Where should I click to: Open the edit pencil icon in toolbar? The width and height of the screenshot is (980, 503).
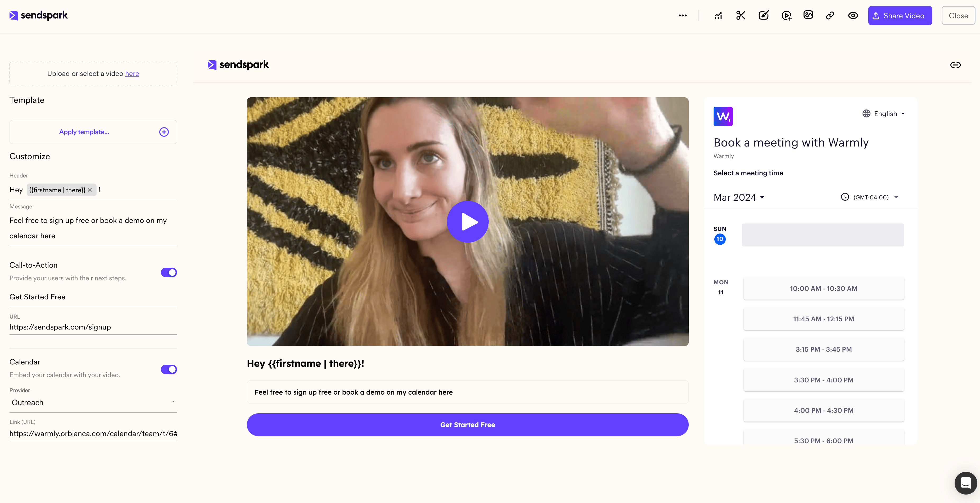[764, 16]
